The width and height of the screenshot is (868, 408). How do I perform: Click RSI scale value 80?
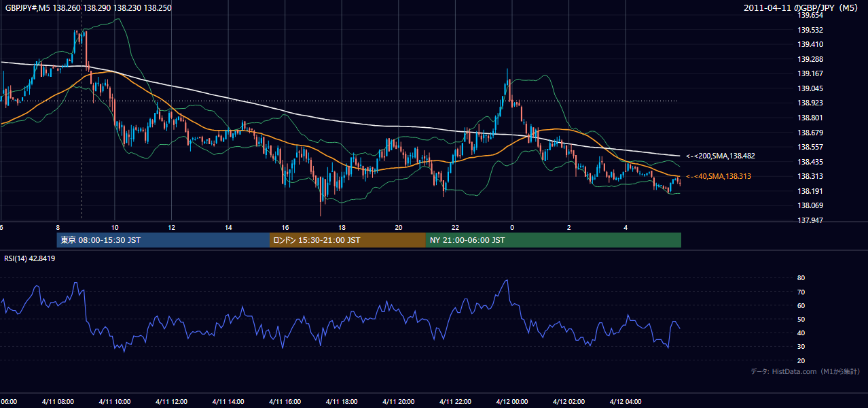(x=801, y=278)
